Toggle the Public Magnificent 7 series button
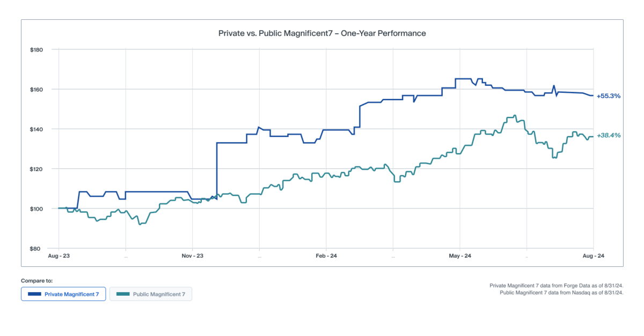644x336 pixels. pos(151,294)
